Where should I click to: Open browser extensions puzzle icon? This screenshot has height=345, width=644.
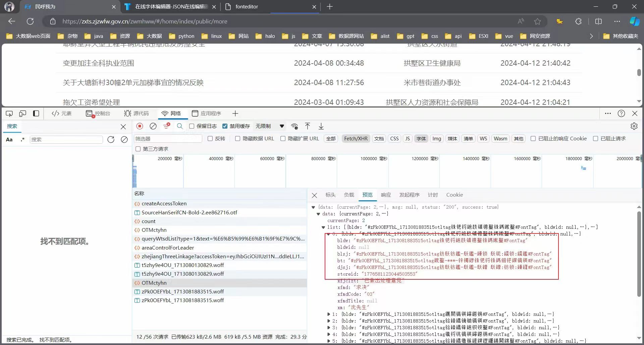tap(578, 21)
